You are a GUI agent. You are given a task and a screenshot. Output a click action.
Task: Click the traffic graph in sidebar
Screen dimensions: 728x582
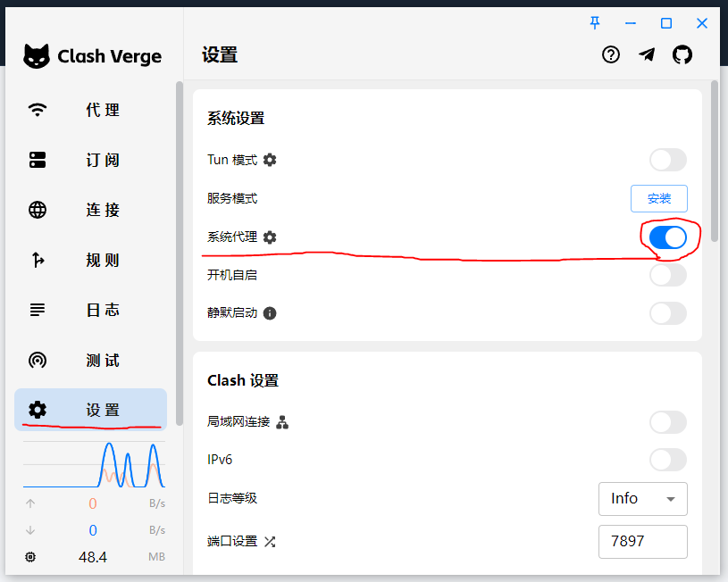(94, 464)
